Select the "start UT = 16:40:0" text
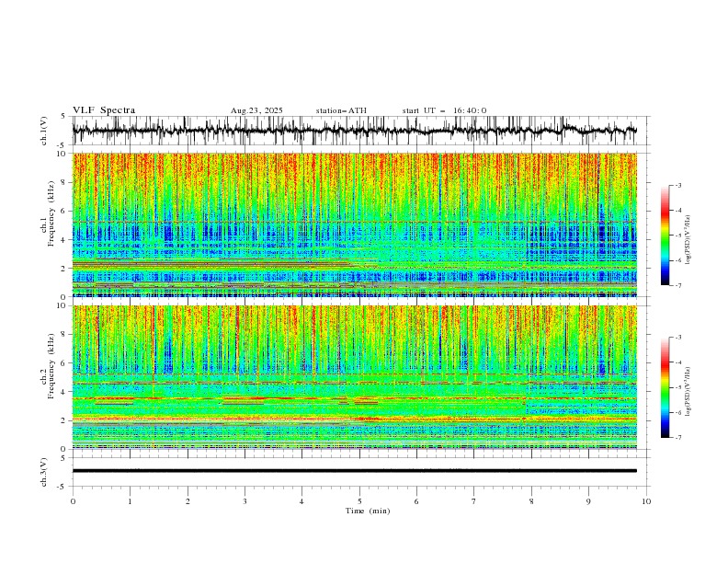 tap(444, 110)
